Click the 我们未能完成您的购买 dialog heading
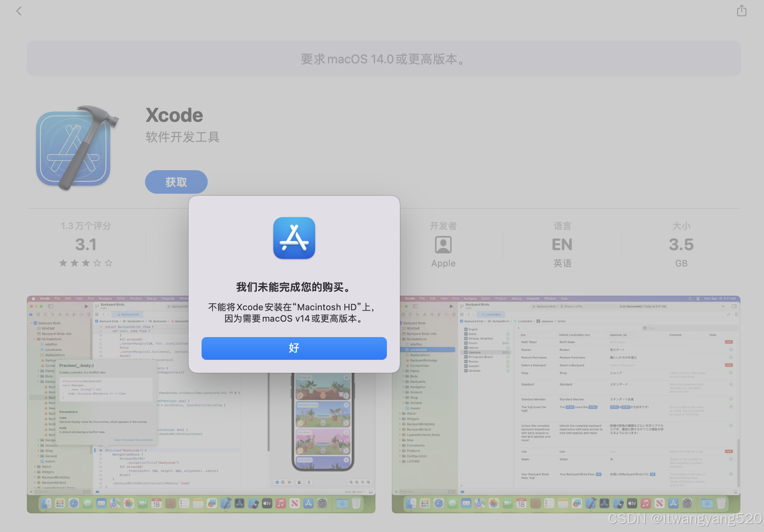 pos(294,287)
